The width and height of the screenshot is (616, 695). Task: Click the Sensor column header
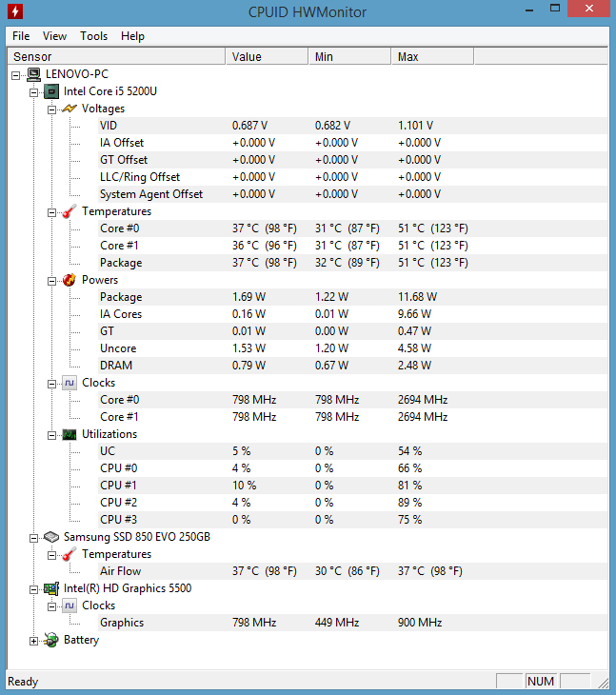[116, 57]
